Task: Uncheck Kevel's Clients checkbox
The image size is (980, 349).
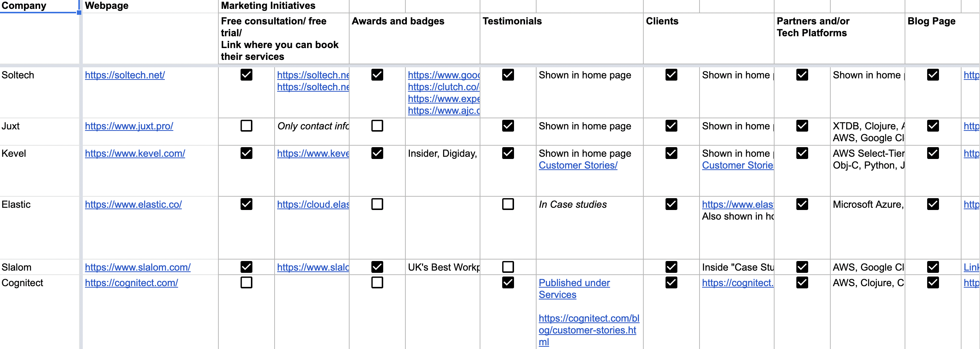Action: point(671,153)
